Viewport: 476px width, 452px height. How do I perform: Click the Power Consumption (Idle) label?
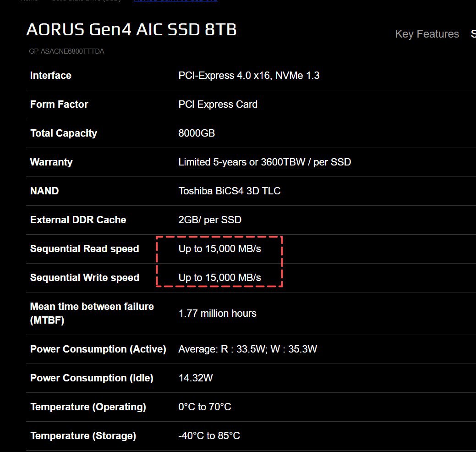pos(92,378)
